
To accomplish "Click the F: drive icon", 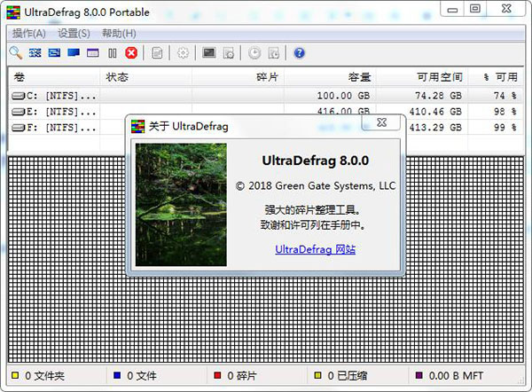I will click(18, 128).
